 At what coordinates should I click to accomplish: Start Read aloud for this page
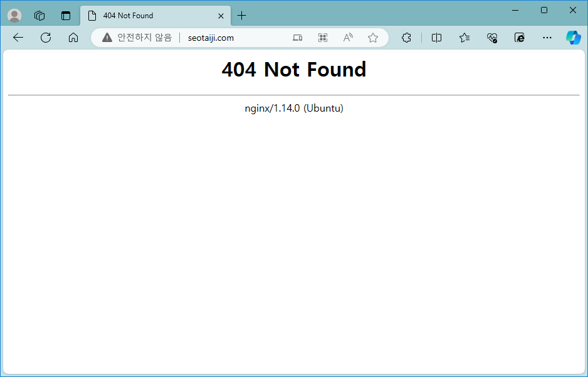point(348,38)
